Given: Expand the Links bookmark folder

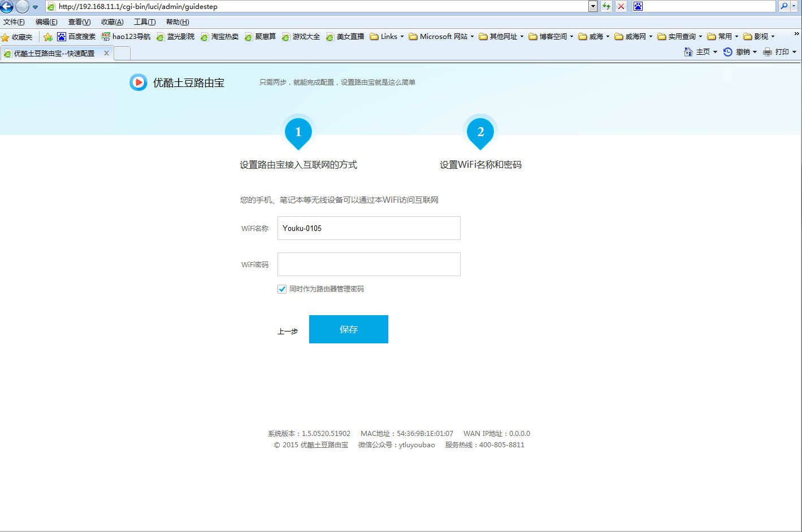Looking at the screenshot, I should tap(387, 37).
